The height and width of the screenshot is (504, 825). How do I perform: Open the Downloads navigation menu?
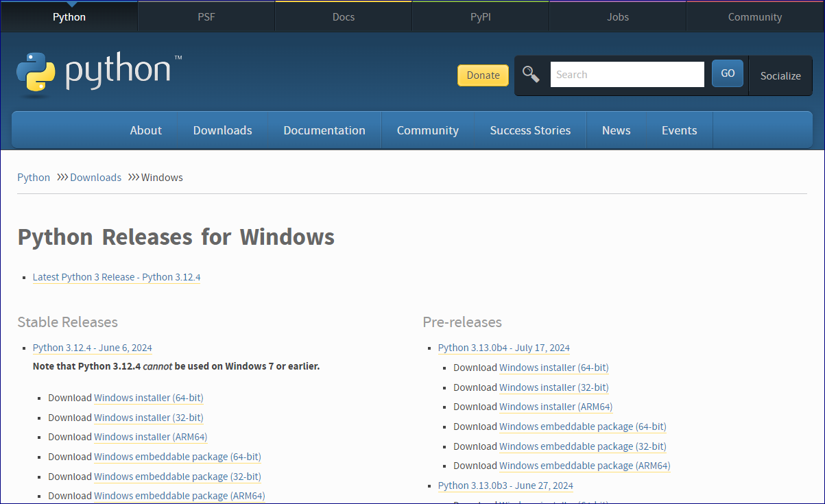point(223,130)
